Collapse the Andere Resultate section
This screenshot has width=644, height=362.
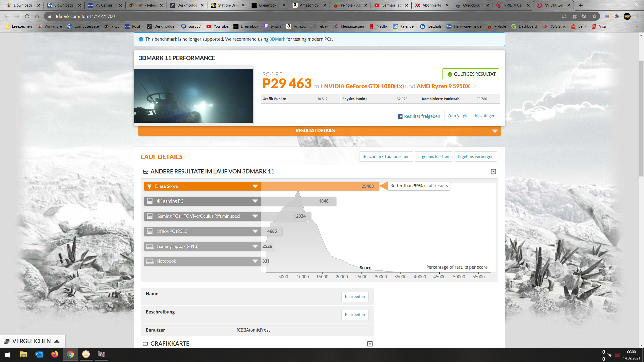tap(493, 171)
